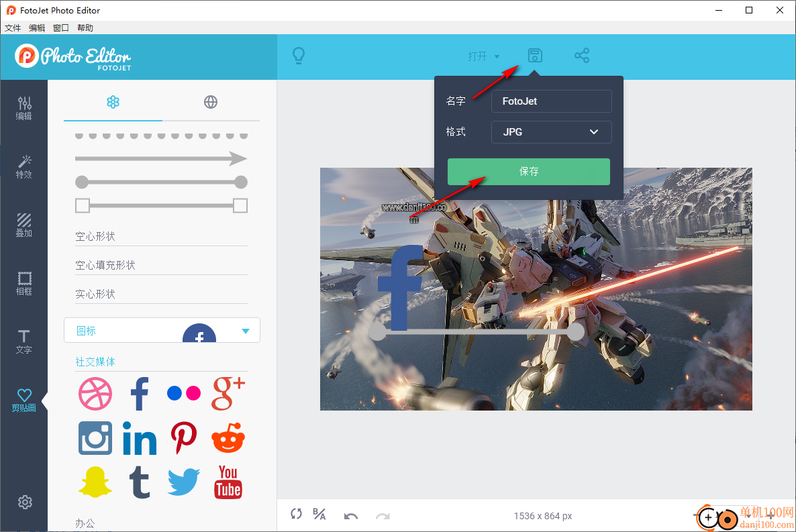The image size is (796, 532).
Task: Open the 窗口 menu
Action: click(x=61, y=28)
